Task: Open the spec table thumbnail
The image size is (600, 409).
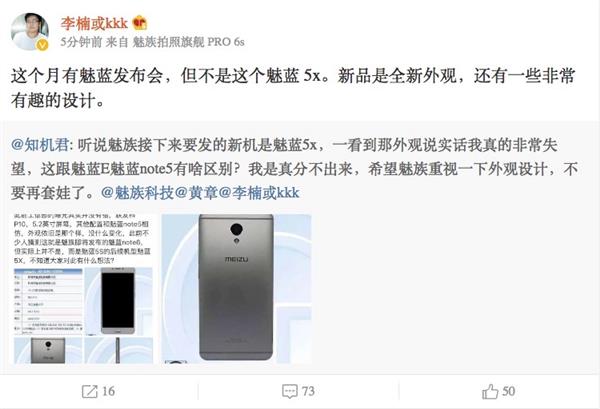Action: (x=48, y=301)
